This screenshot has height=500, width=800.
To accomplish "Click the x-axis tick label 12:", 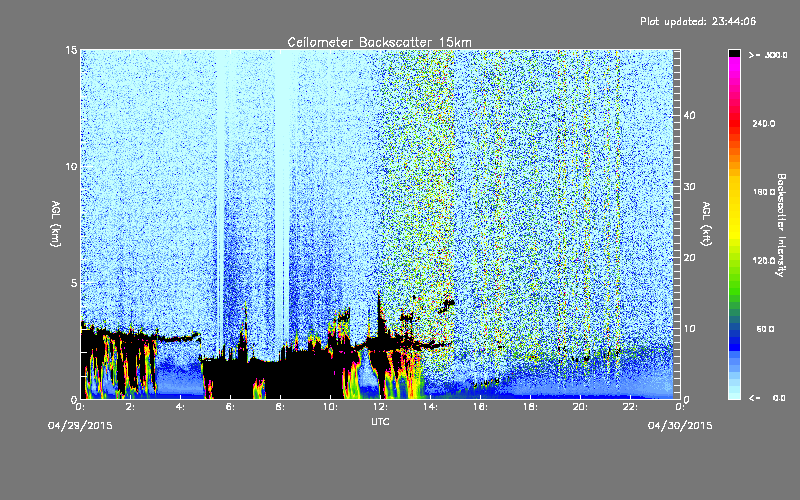I will tap(380, 407).
